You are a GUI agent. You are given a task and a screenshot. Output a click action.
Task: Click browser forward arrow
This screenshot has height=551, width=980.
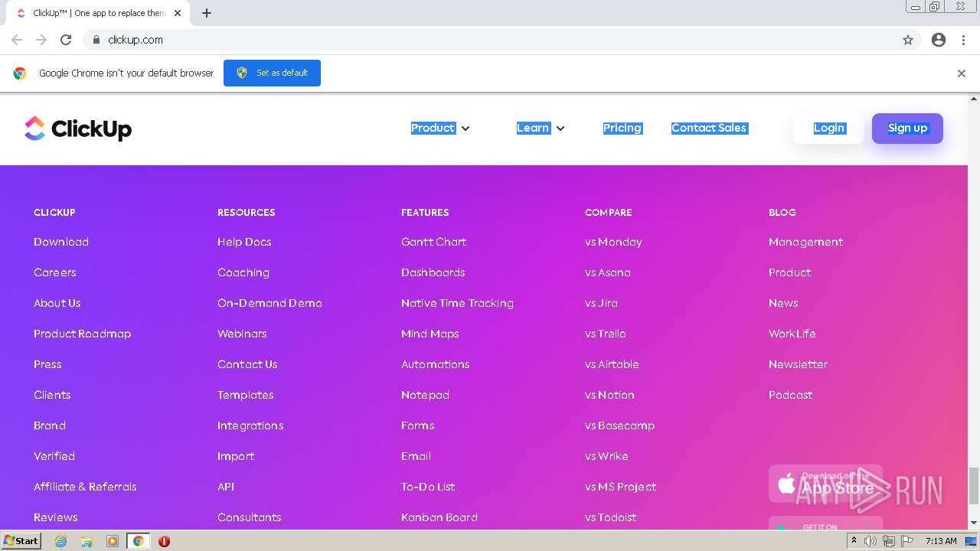41,40
